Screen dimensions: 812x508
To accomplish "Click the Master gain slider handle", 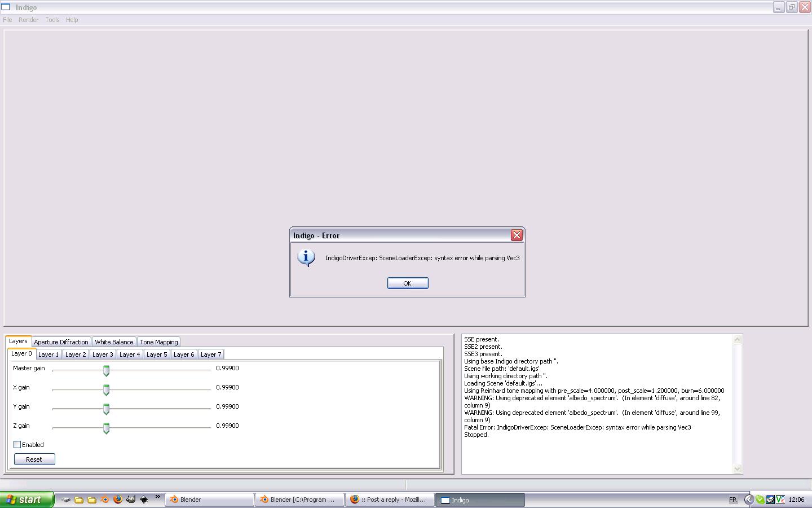I will [x=106, y=370].
